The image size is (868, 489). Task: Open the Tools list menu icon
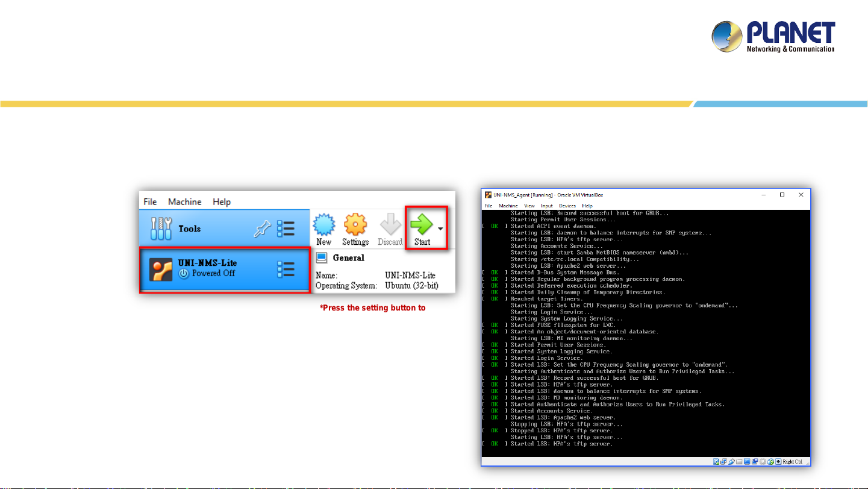[x=286, y=229]
